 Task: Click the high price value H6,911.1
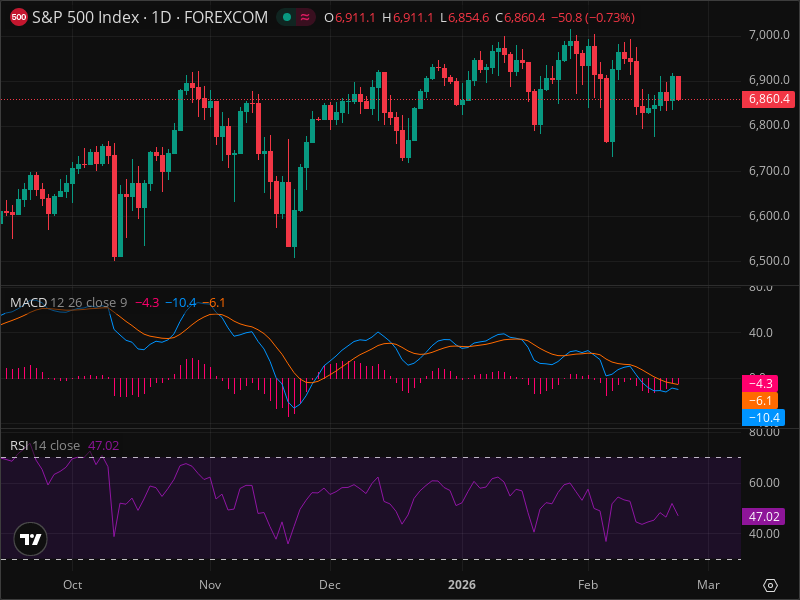[408, 18]
